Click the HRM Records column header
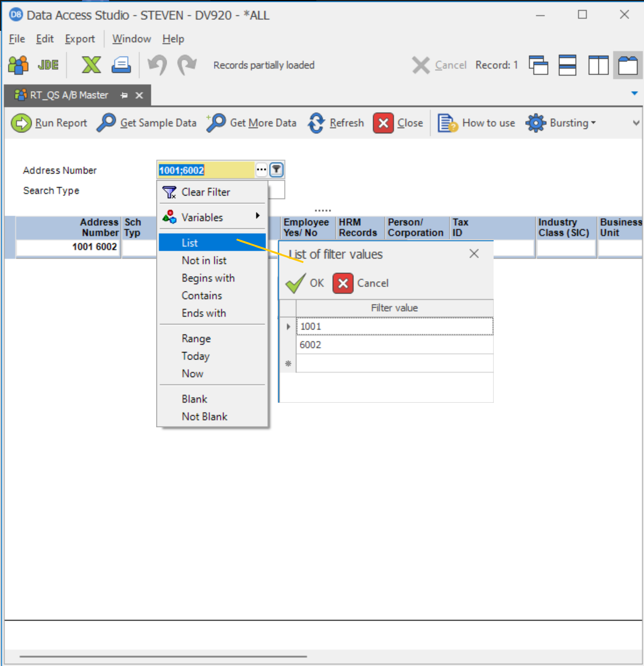Screen dimensions: 644x666 click(x=360, y=227)
